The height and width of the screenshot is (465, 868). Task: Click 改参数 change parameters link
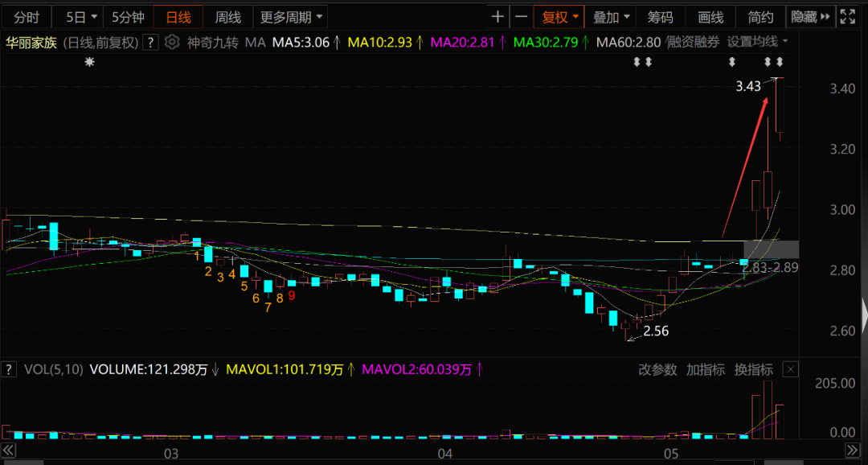click(657, 370)
